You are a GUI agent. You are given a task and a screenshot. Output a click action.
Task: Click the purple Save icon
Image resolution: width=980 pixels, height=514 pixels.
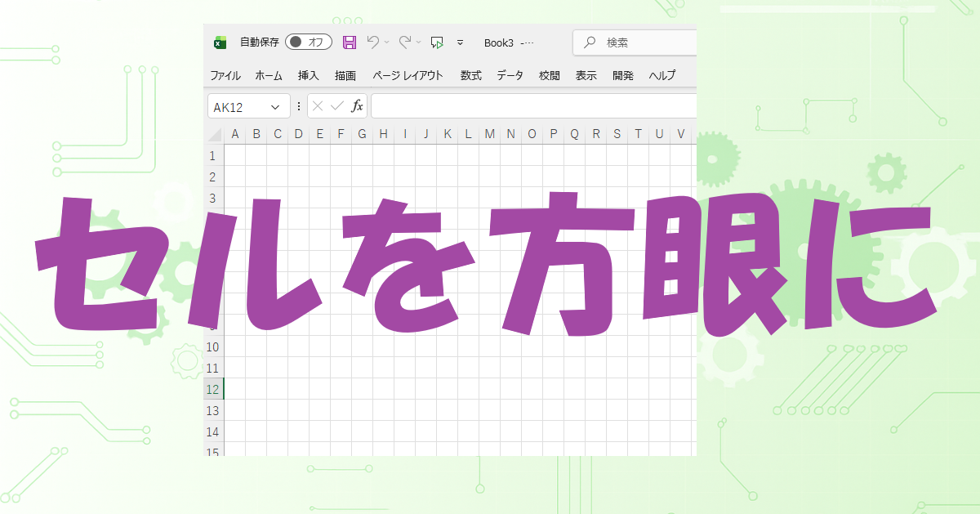click(350, 42)
